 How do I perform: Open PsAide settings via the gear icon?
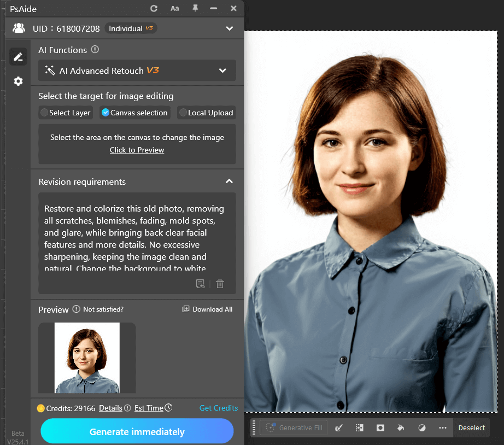click(x=18, y=81)
